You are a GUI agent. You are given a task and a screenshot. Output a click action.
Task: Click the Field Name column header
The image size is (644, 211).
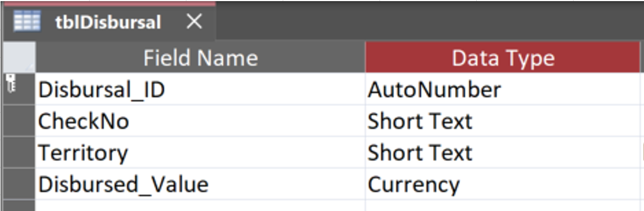tap(200, 58)
